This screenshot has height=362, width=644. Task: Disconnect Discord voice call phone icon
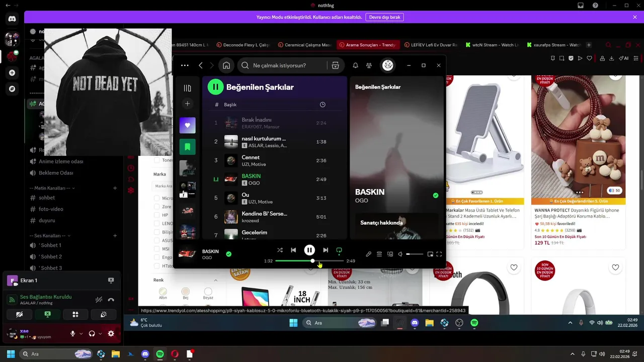tap(111, 300)
